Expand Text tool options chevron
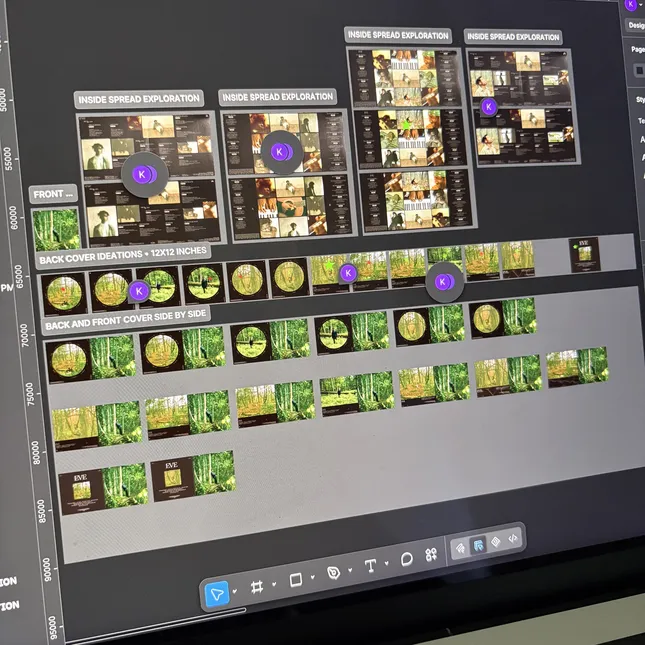 pos(387,563)
